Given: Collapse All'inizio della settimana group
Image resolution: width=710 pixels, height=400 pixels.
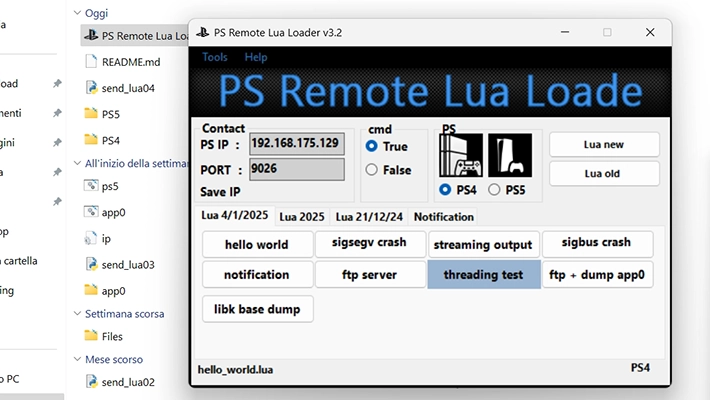Looking at the screenshot, I should point(77,163).
